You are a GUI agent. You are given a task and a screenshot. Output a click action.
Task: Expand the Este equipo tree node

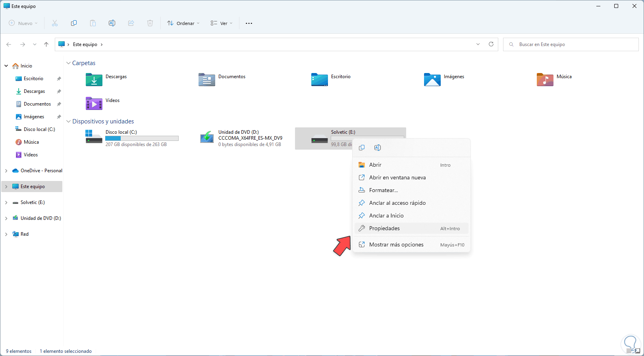[6, 187]
